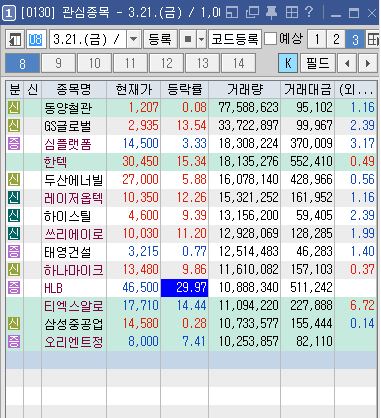Click the square stop button
The height and width of the screenshot is (418, 381).
(188, 39)
